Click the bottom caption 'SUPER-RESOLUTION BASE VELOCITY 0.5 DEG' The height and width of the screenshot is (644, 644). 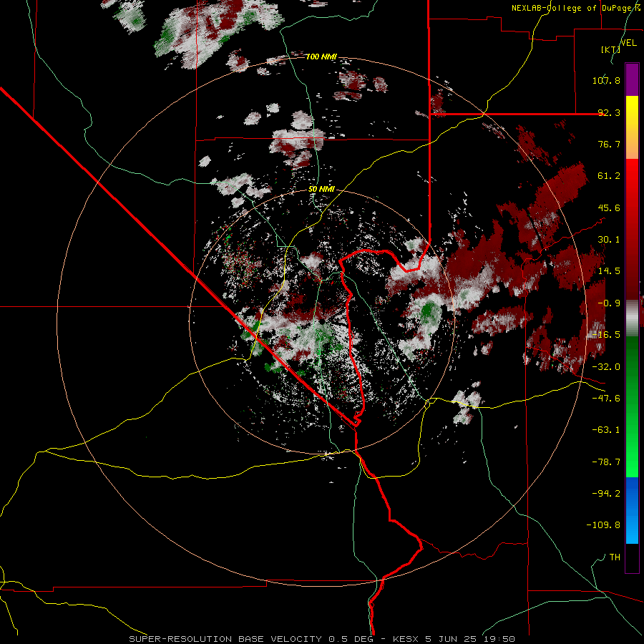coord(251,639)
